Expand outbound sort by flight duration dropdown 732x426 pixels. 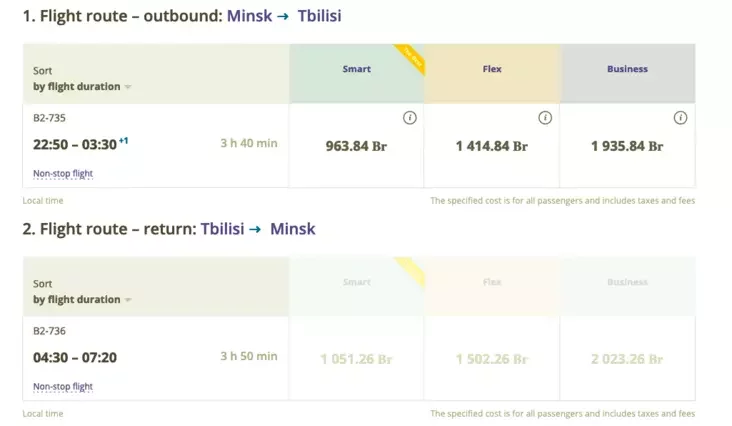coord(82,87)
